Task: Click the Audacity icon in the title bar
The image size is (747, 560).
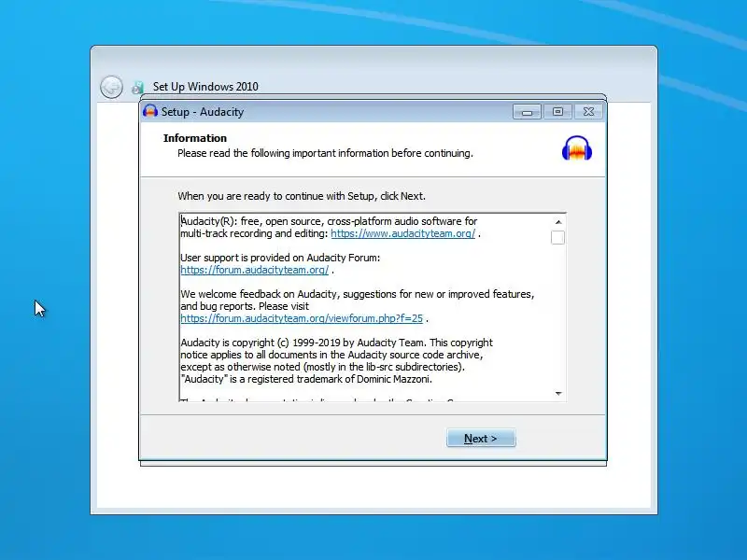Action: (150, 111)
